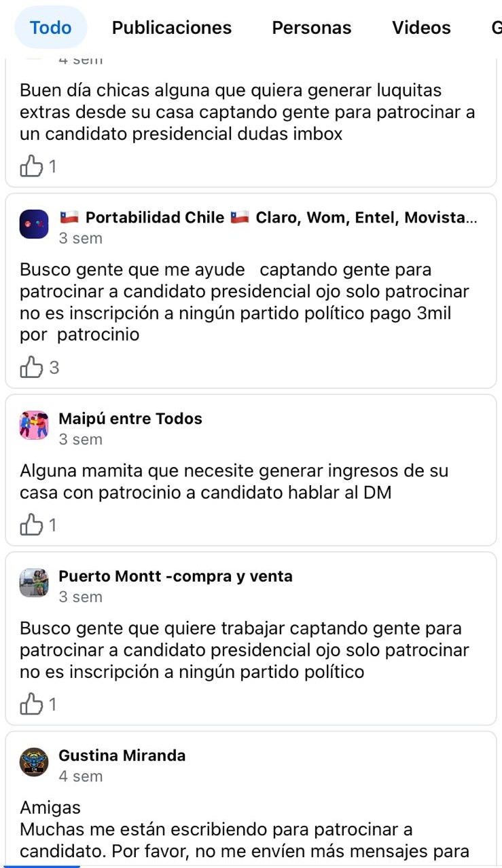Open the post text beginning "Amigas"
This screenshot has width=502, height=868.
(x=245, y=829)
